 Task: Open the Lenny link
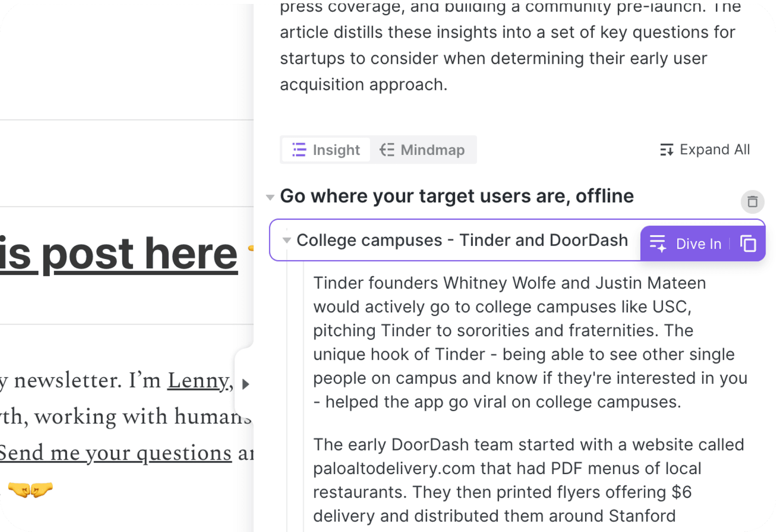(x=198, y=381)
